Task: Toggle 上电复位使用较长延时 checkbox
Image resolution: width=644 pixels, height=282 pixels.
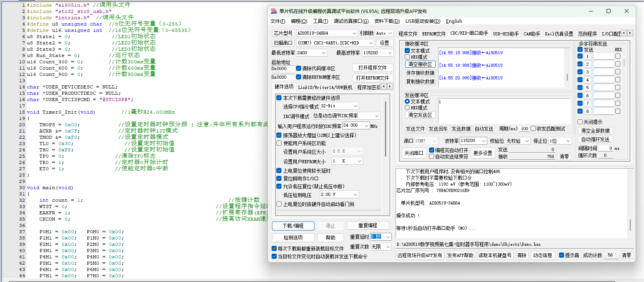Action: pos(279,171)
